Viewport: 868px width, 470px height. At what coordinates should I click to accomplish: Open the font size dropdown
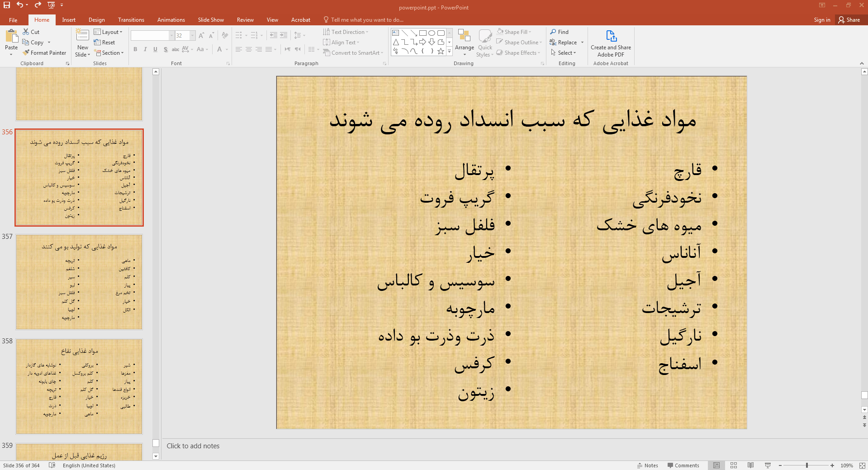click(x=193, y=35)
